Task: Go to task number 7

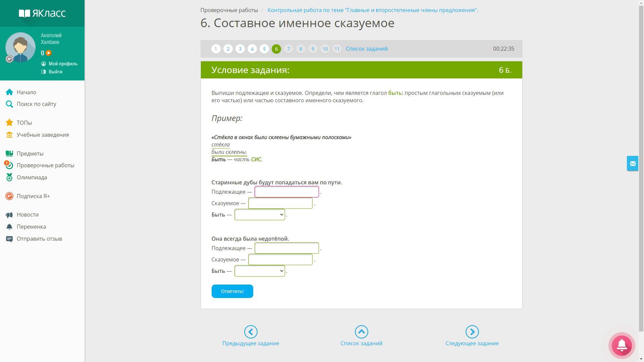Action: tap(288, 49)
